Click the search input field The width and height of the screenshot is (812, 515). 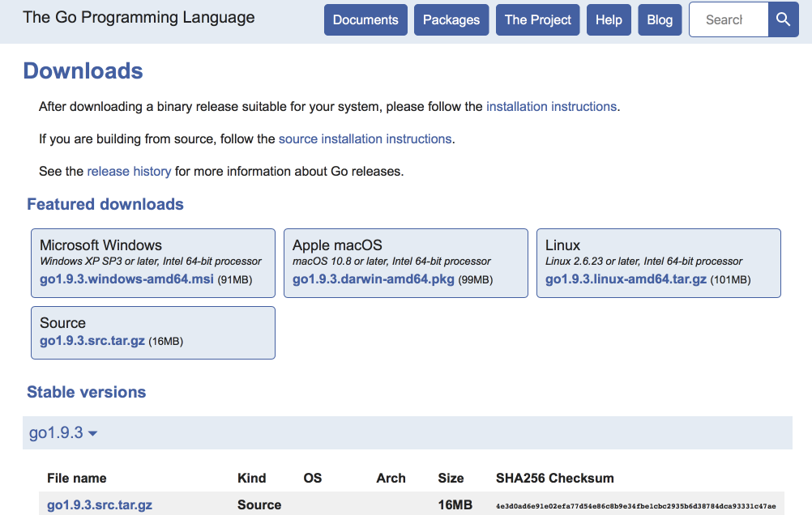(x=728, y=19)
